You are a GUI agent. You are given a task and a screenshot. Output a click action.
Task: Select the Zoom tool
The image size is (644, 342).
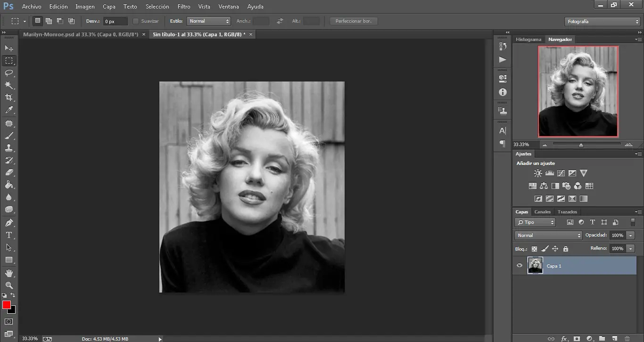[9, 285]
